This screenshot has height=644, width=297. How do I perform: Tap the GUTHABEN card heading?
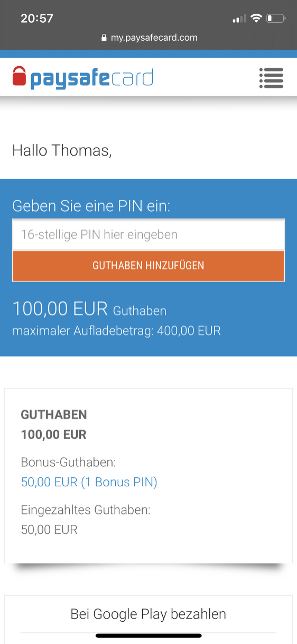(x=54, y=415)
